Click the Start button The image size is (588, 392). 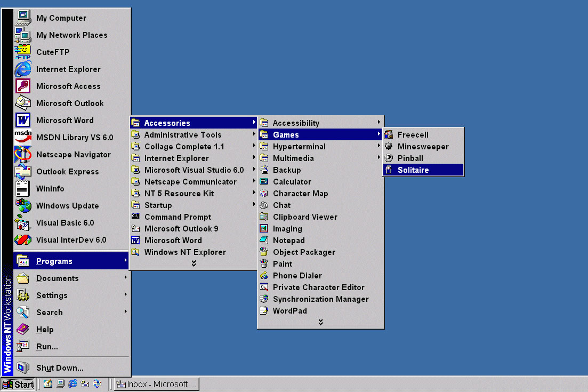pos(18,384)
